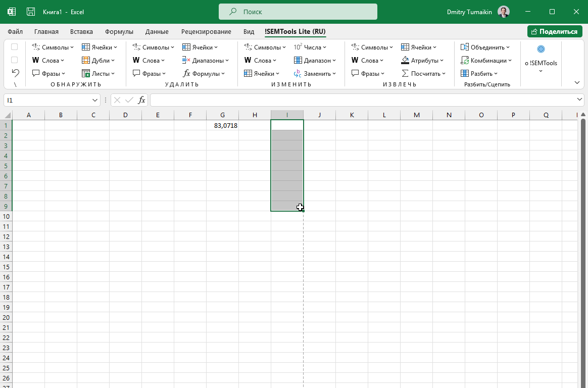Click the Insert Function fx button
Screen dimensions: 588x388
pyautogui.click(x=141, y=100)
